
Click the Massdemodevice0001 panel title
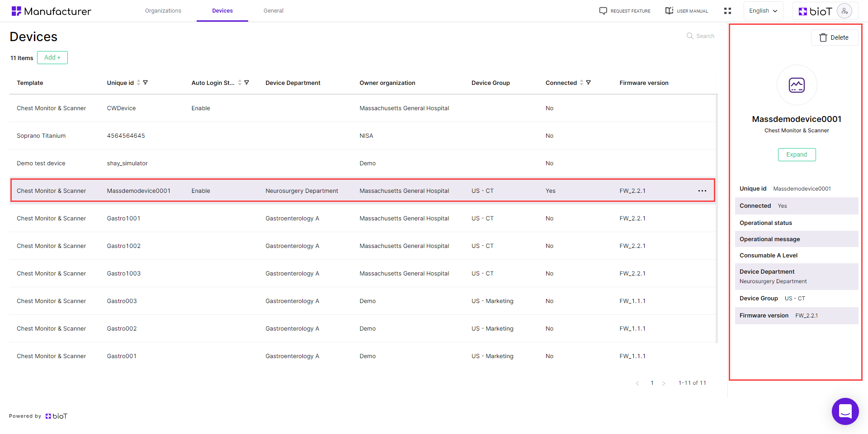[797, 119]
